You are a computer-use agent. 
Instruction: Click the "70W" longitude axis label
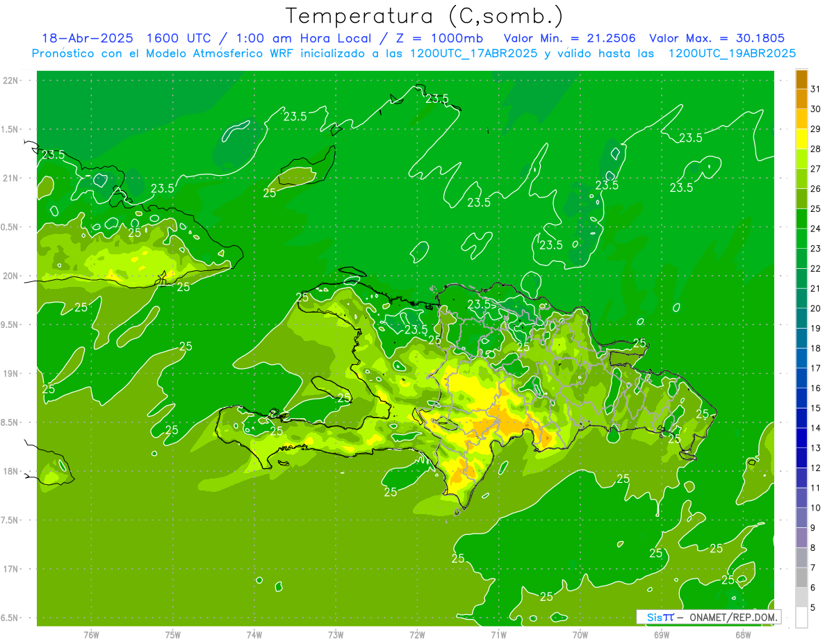[580, 635]
